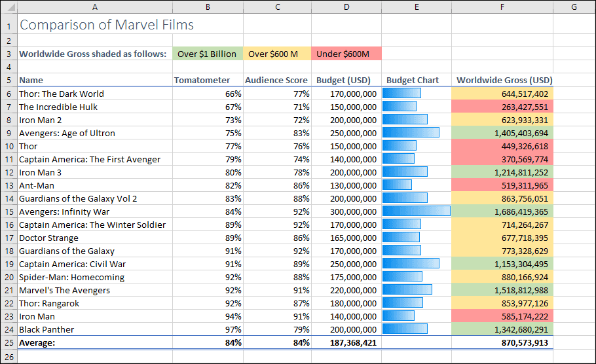Screen dimensions: 596x364
Task: Select Iron Man 3's worldwide gross cell
Action: [x=503, y=172]
